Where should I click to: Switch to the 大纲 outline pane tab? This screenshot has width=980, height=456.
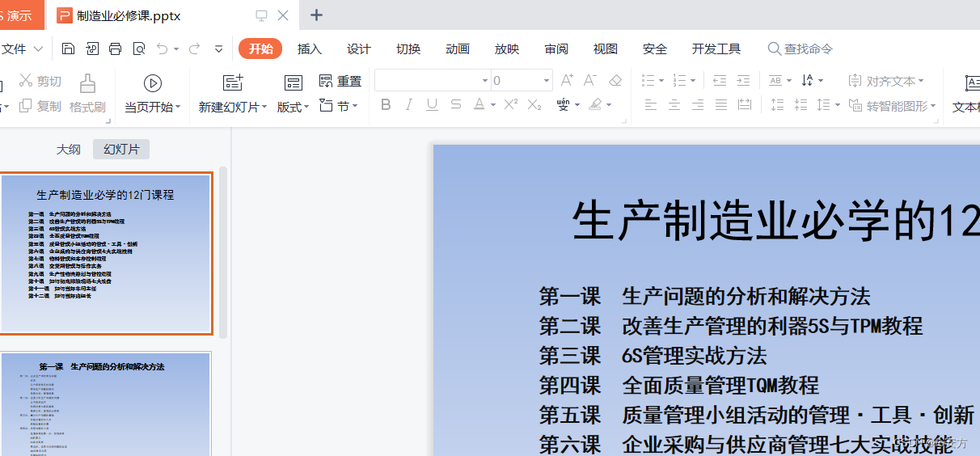69,150
